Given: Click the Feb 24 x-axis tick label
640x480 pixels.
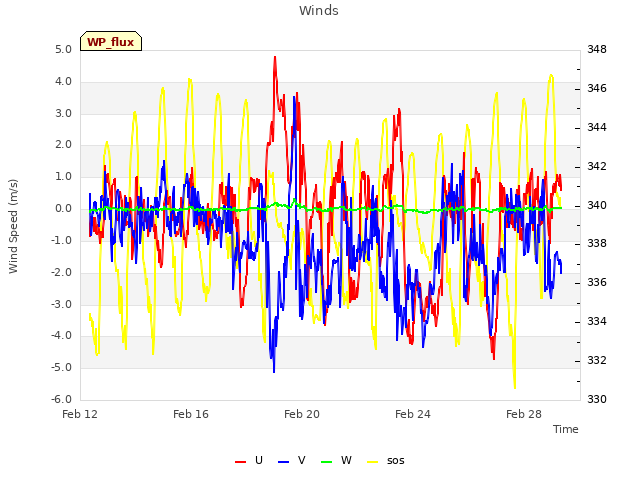Looking at the screenshot, I should (x=413, y=414).
